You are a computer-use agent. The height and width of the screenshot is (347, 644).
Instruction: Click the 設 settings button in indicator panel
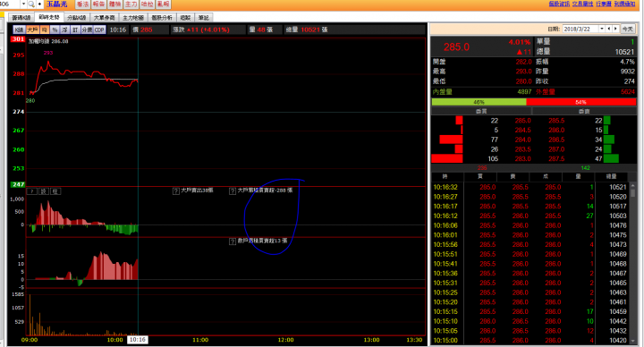pyautogui.click(x=44, y=191)
